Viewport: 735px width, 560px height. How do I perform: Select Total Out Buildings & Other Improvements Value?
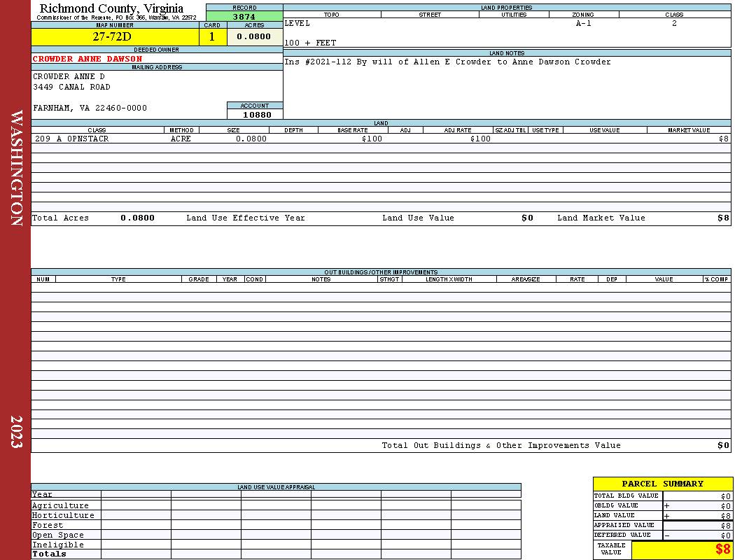[x=501, y=446]
